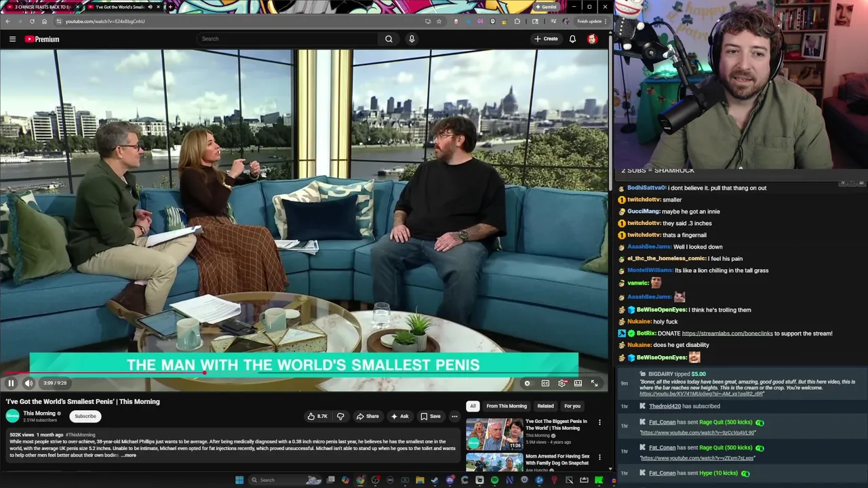The image size is (868, 488).
Task: Open options for 'Biggest Penis In The World' video
Action: tap(599, 422)
